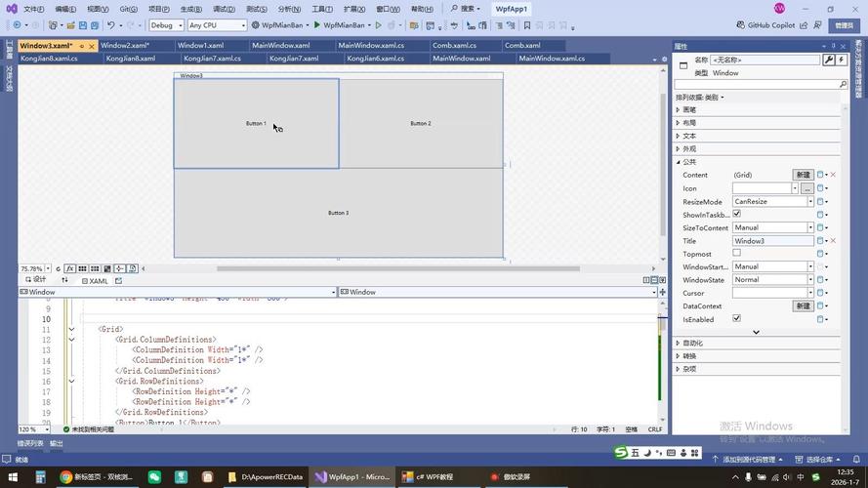868x488 pixels.
Task: Open the 调试(D) menu
Action: (224, 9)
